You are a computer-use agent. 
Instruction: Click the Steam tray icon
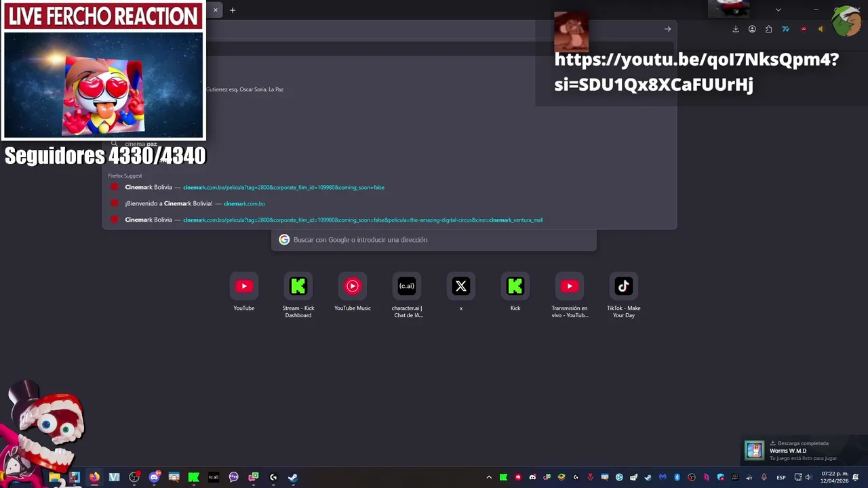click(648, 477)
